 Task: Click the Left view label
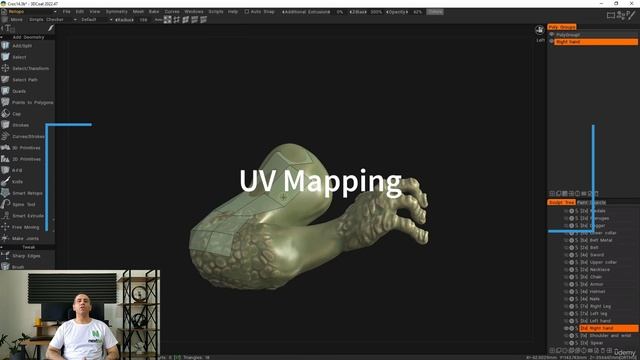pos(540,40)
